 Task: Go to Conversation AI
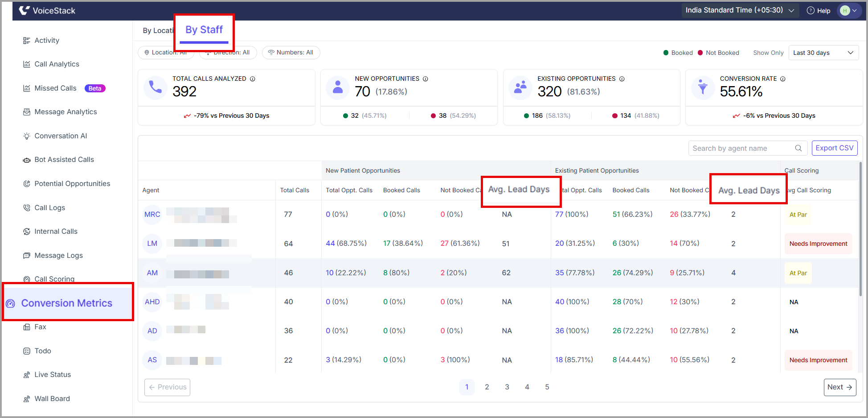(x=55, y=136)
